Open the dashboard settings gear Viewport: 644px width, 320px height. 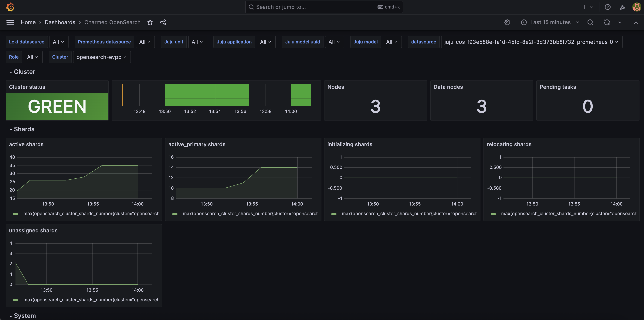(507, 22)
